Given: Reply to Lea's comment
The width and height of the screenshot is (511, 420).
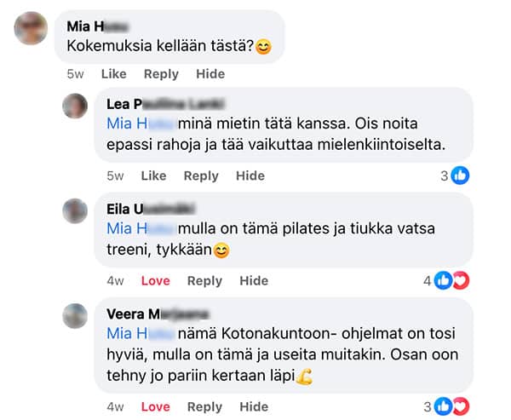Looking at the screenshot, I should point(201,175).
